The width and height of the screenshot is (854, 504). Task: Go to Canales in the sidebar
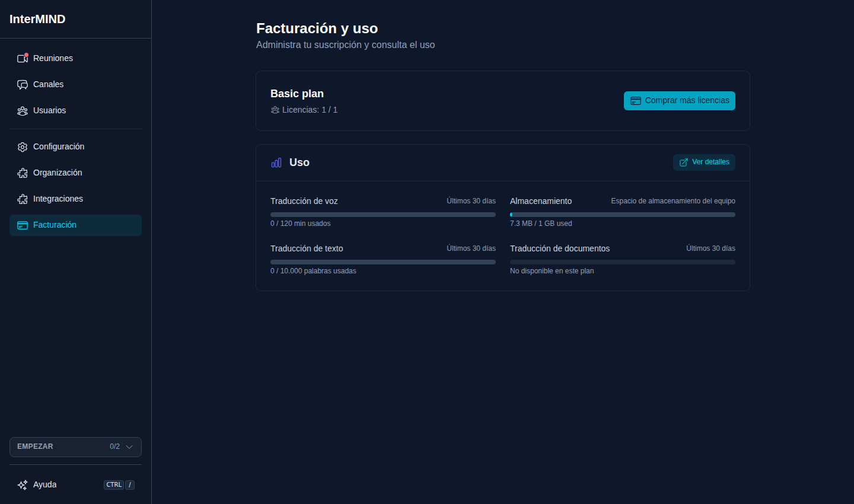75,84
